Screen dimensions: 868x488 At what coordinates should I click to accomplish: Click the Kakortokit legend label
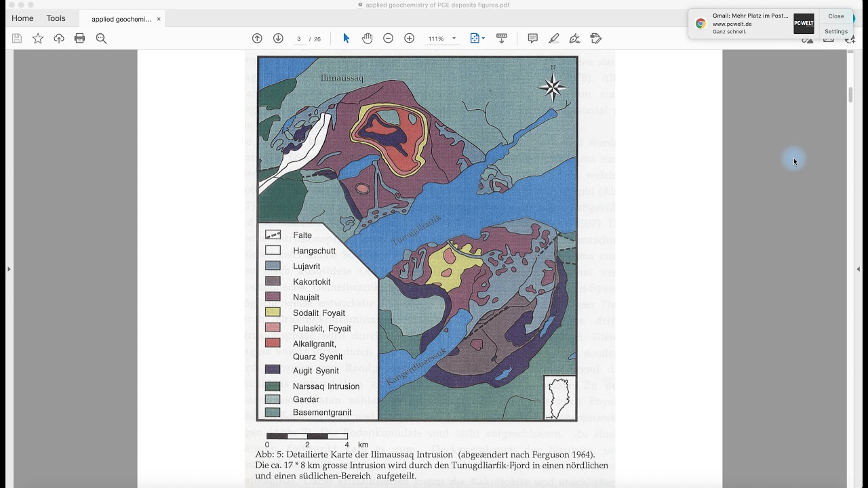pyautogui.click(x=312, y=282)
